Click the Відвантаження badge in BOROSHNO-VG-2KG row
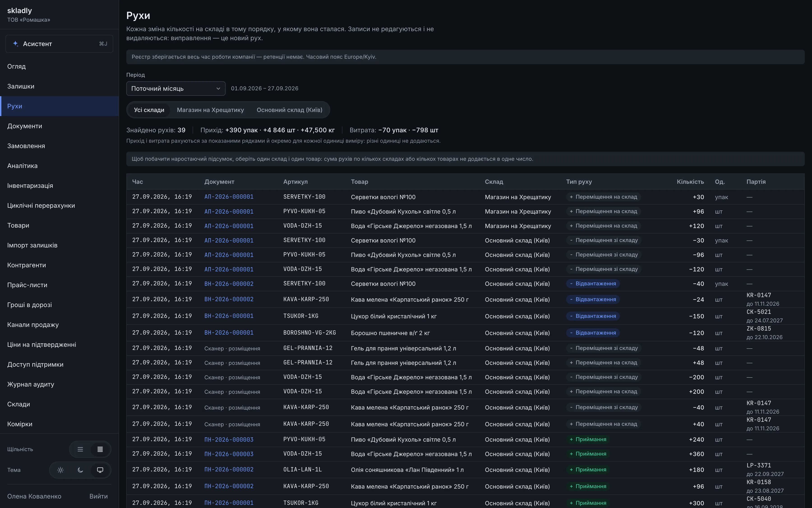The height and width of the screenshot is (508, 812). pyautogui.click(x=593, y=333)
